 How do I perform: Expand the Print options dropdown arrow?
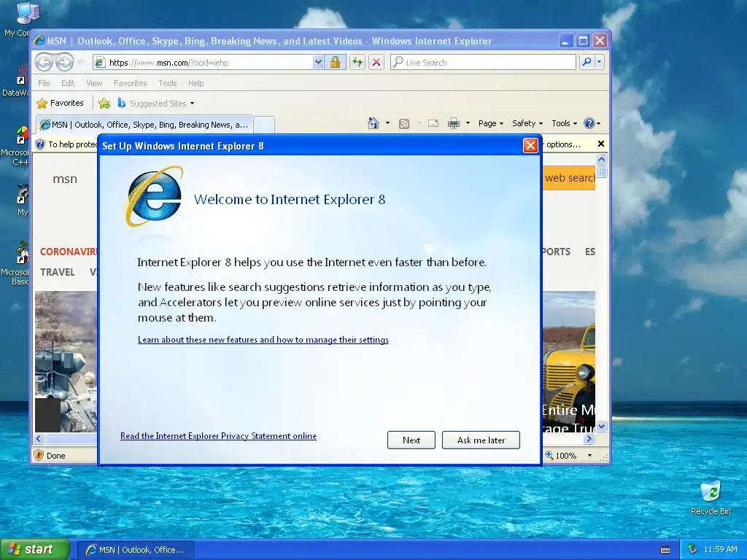tap(468, 123)
